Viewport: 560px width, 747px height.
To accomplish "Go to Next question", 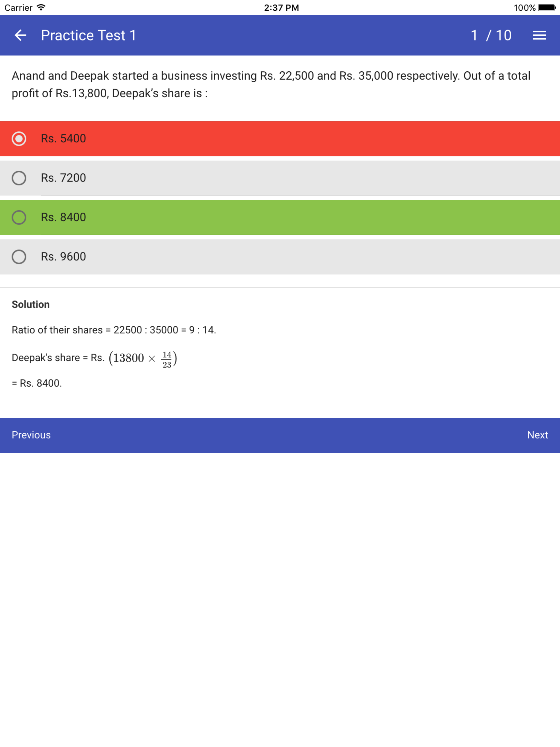I will pos(537,435).
